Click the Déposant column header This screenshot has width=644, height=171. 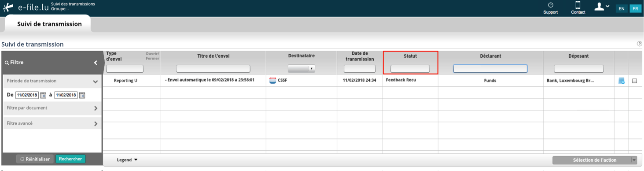[578, 56]
